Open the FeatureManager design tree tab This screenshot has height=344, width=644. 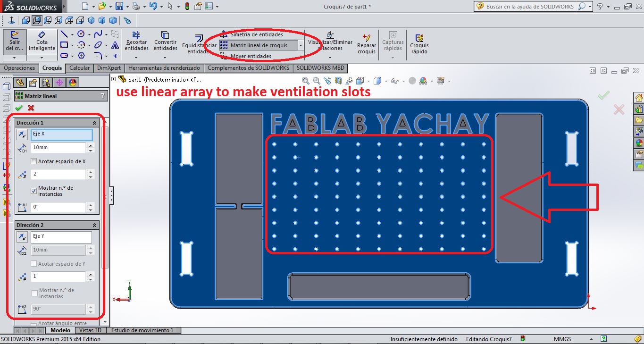(21, 83)
